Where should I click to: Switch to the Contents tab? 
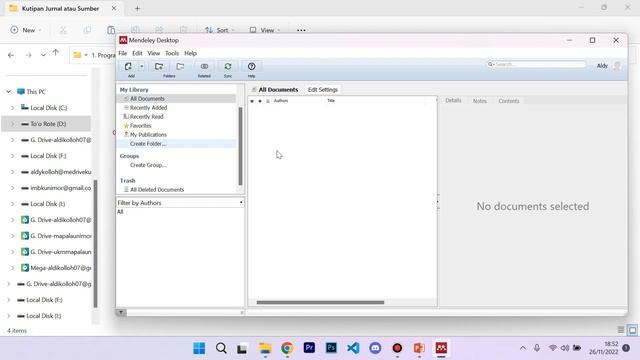509,101
